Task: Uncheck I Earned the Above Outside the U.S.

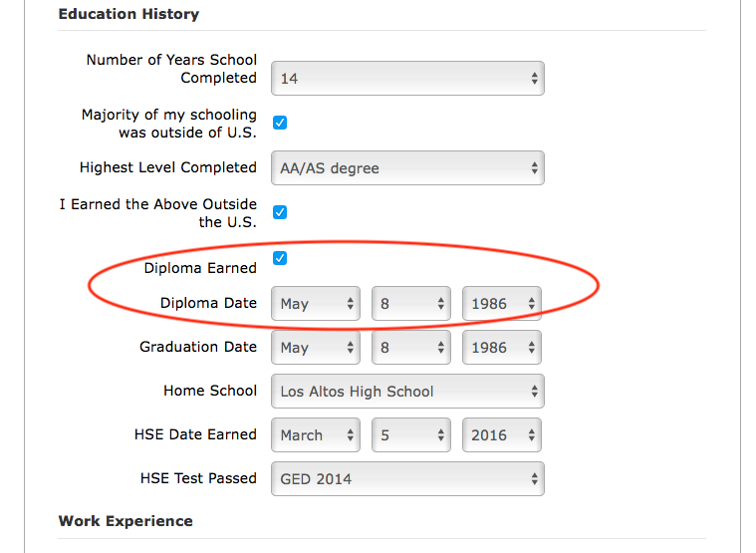Action: point(280,212)
